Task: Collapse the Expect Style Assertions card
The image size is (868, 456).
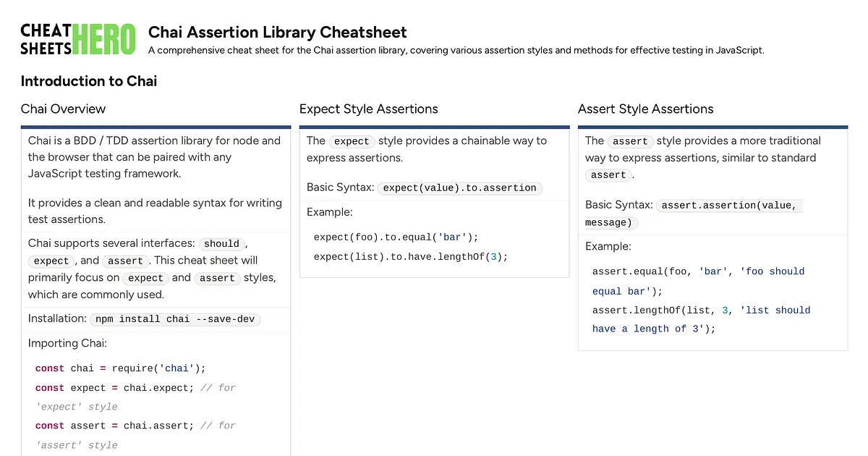Action: [368, 109]
